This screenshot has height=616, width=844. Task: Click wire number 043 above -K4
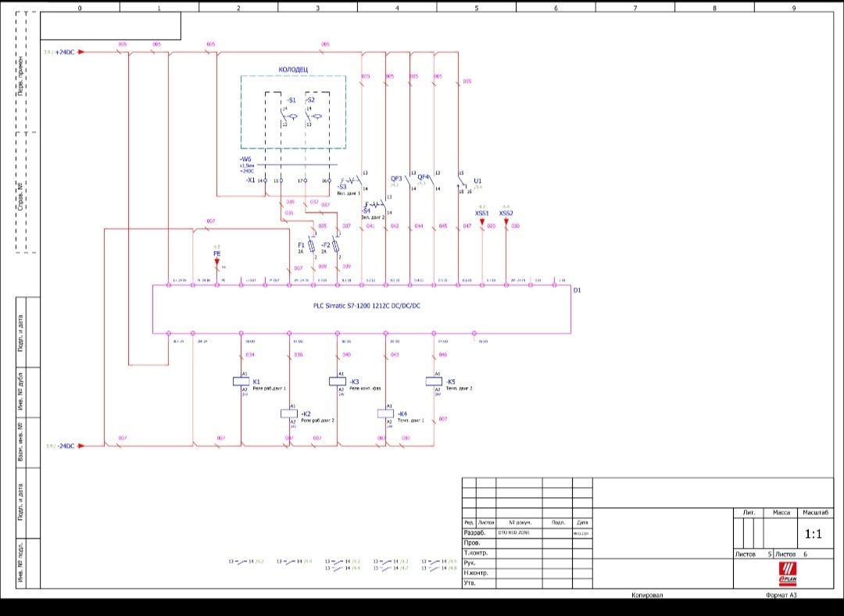[x=395, y=355]
